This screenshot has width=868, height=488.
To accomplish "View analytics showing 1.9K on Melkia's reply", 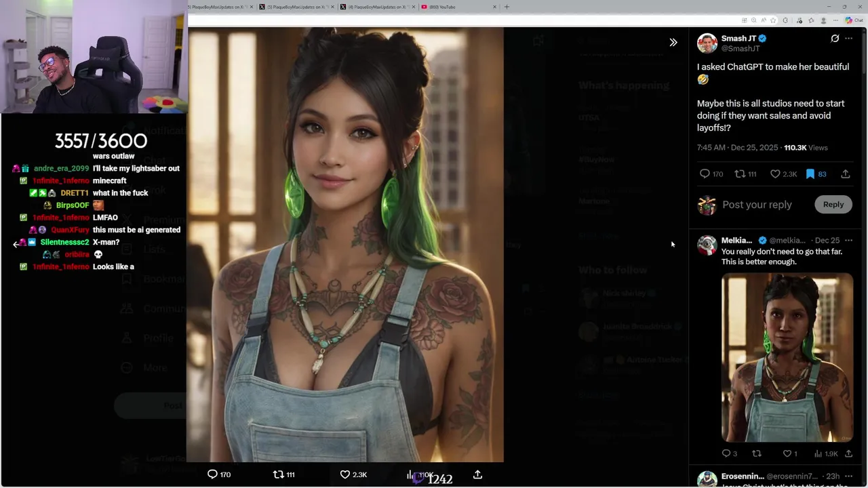I will click(x=826, y=453).
